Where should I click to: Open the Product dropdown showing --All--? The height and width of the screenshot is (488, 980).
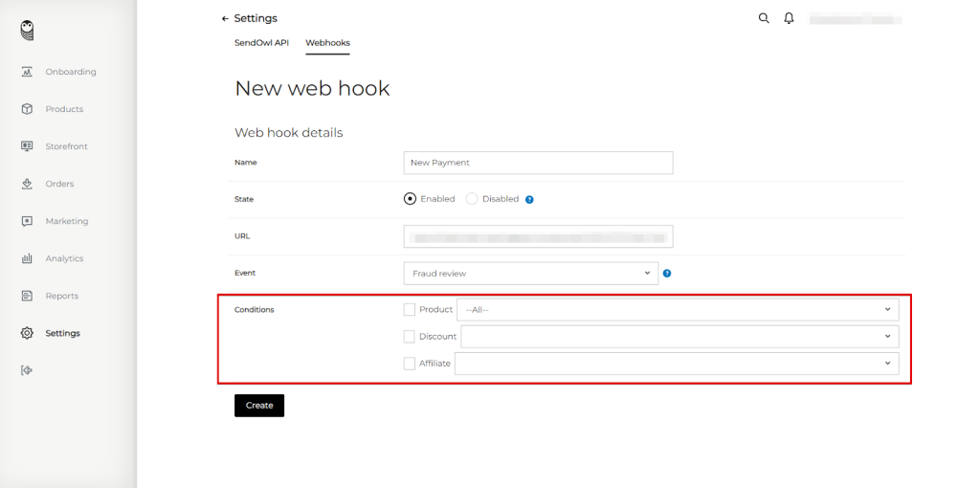click(x=678, y=309)
